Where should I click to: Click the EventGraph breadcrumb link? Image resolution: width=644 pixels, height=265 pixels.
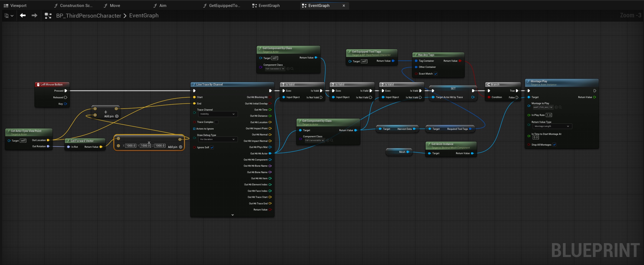pyautogui.click(x=144, y=16)
